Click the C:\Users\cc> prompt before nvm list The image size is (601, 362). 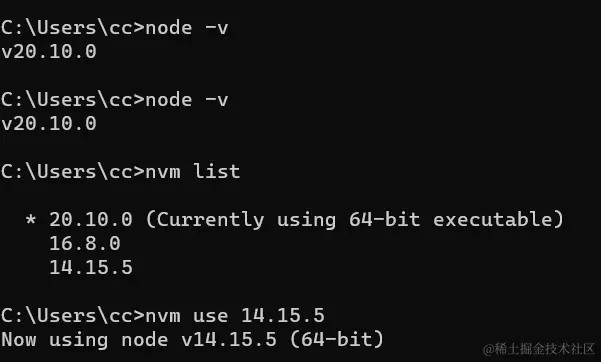(72, 171)
